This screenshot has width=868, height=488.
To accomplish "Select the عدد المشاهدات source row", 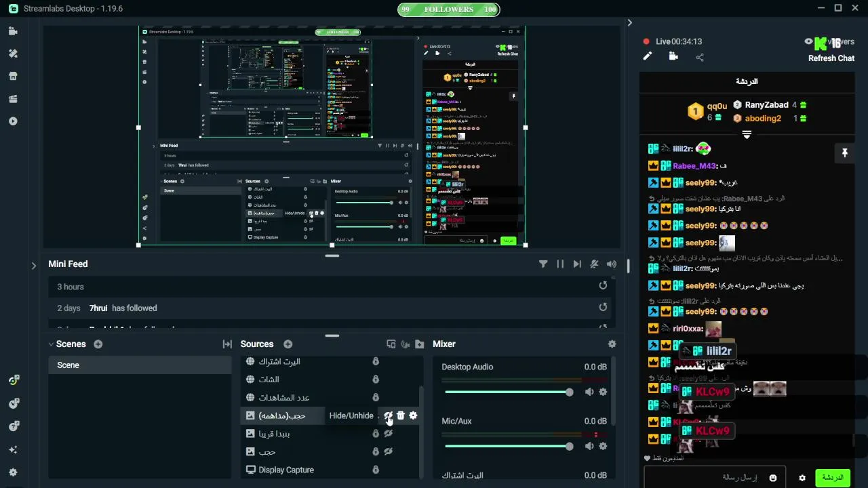I will [330, 397].
